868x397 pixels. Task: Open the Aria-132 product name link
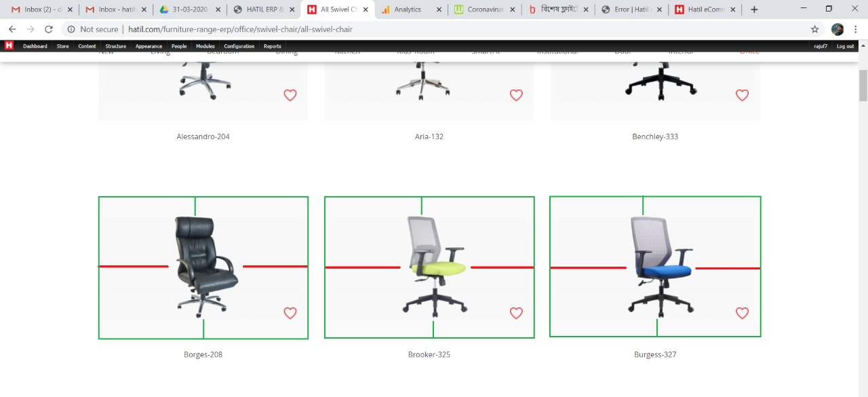[429, 136]
